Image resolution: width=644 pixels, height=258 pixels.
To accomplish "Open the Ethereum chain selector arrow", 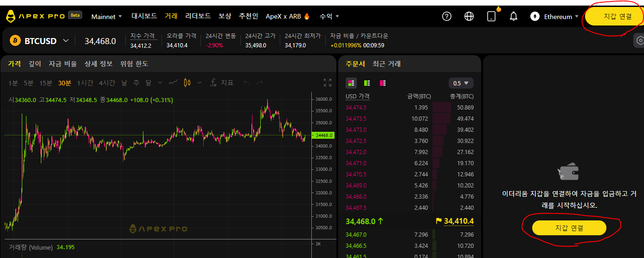I will 577,17.
